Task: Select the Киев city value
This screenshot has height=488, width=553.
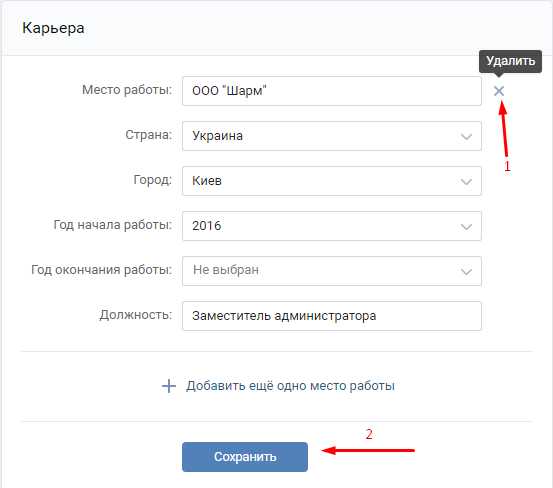Action: click(x=207, y=181)
